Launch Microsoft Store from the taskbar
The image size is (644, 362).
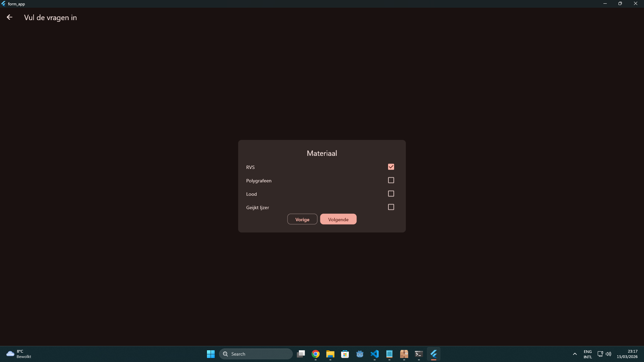point(345,354)
